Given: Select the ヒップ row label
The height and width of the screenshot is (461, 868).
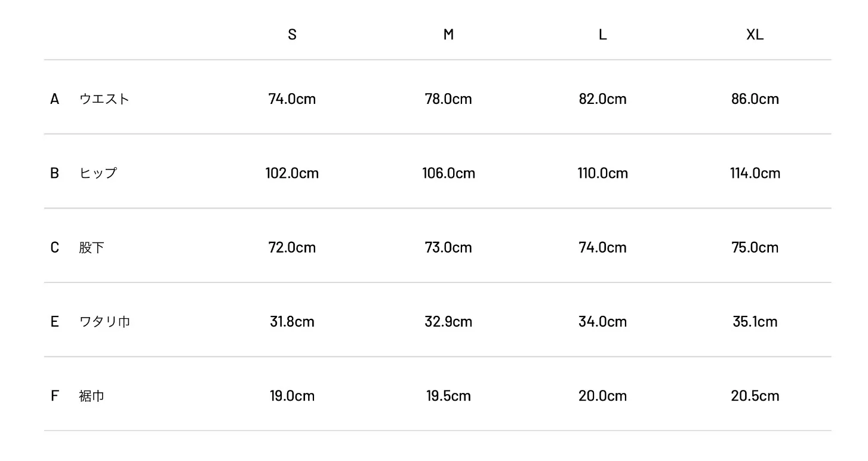Looking at the screenshot, I should point(98,173).
